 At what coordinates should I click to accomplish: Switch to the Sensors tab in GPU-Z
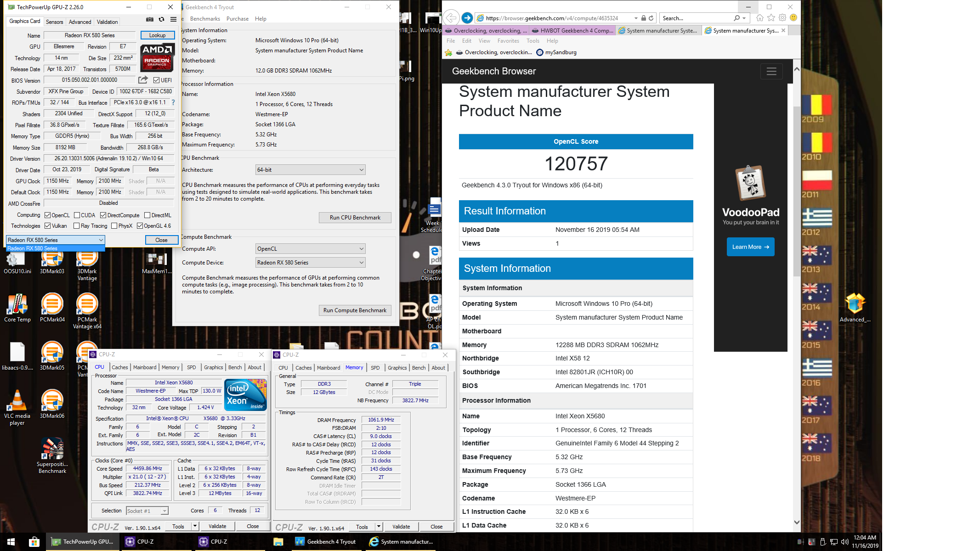54,22
